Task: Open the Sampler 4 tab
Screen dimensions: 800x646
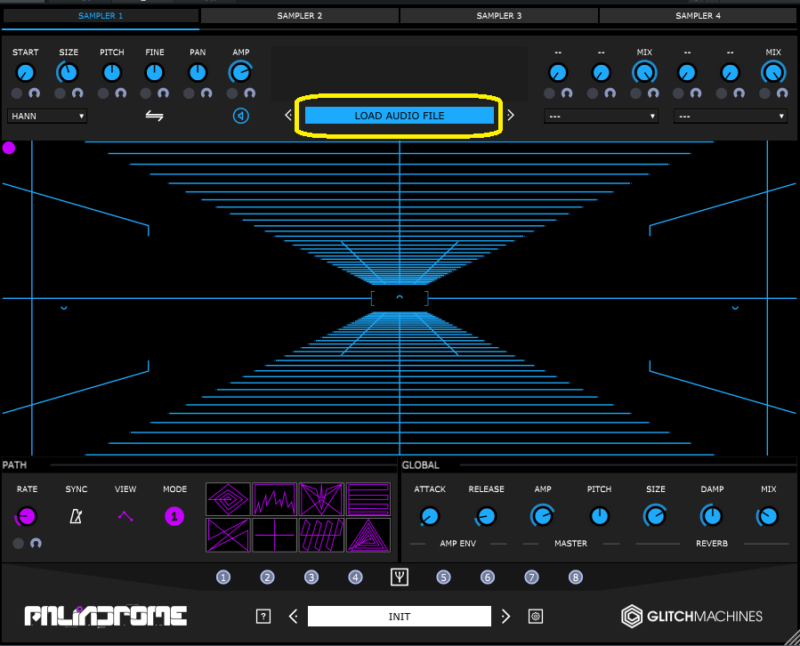Action: (698, 16)
